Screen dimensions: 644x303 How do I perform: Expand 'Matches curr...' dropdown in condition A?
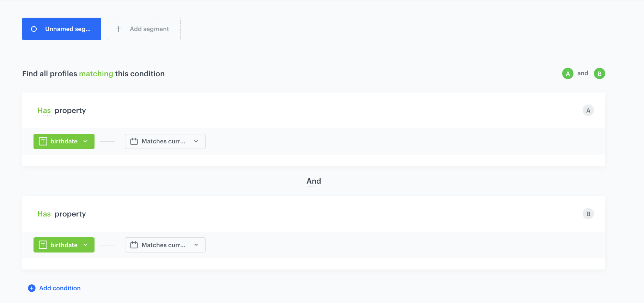point(165,141)
